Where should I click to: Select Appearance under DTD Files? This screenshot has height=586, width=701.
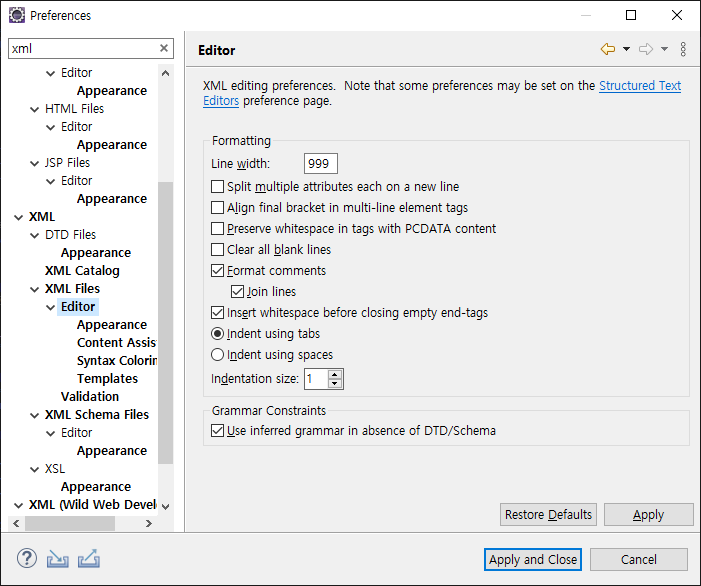click(96, 253)
